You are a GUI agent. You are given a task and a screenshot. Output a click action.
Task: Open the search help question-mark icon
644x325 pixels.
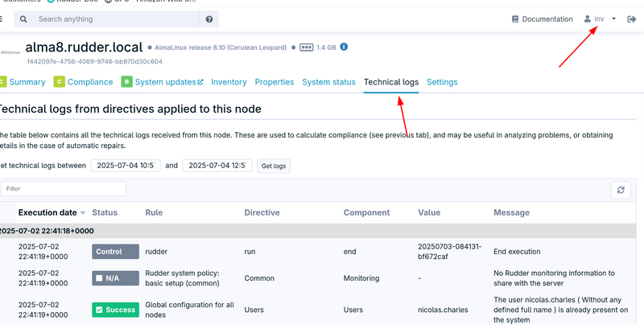click(x=209, y=19)
